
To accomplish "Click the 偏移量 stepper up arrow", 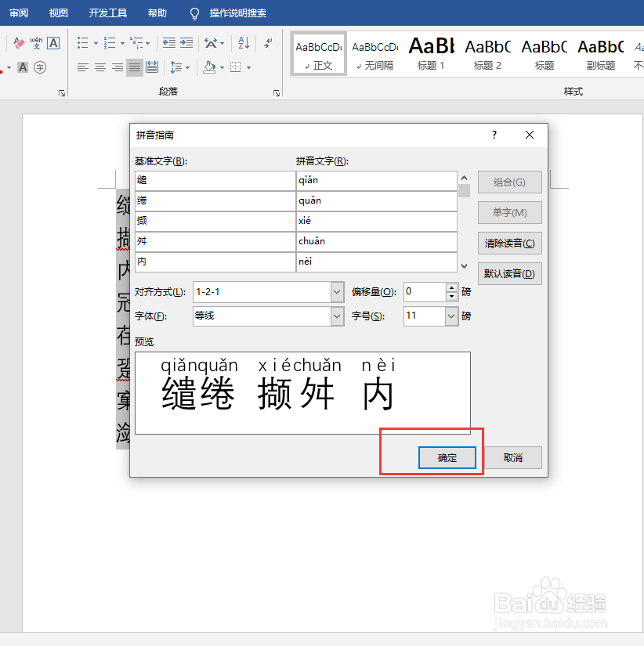I will click(x=452, y=287).
